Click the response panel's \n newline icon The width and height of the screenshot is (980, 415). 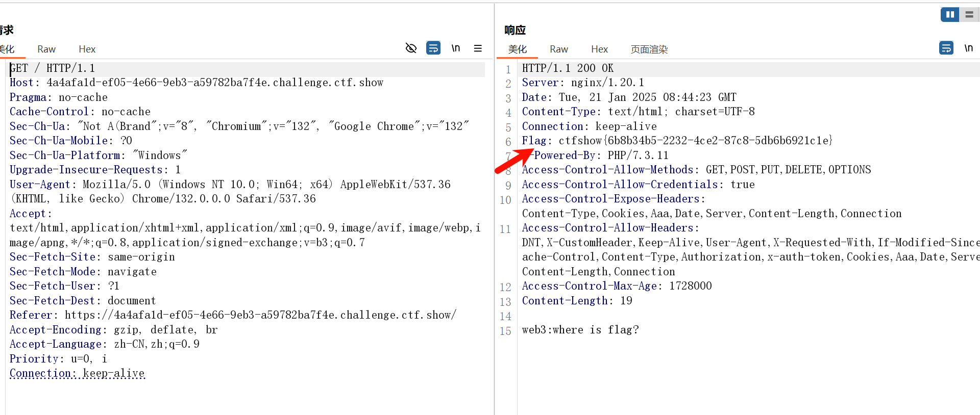968,48
